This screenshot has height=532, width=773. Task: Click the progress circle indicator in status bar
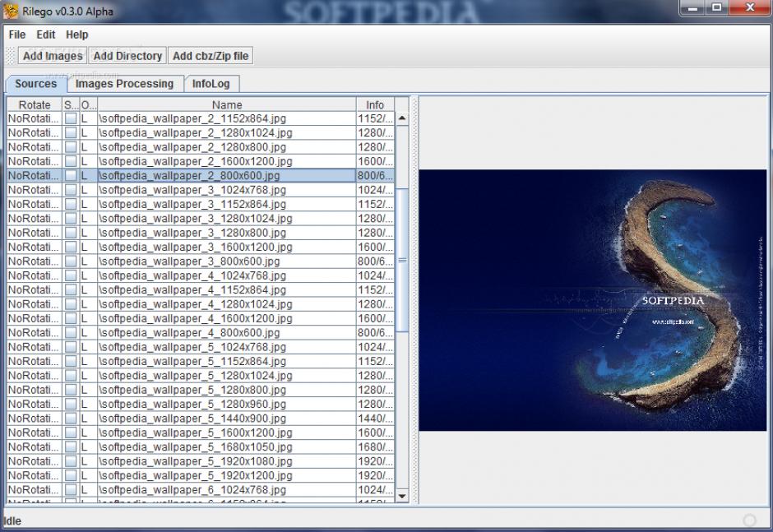749,520
